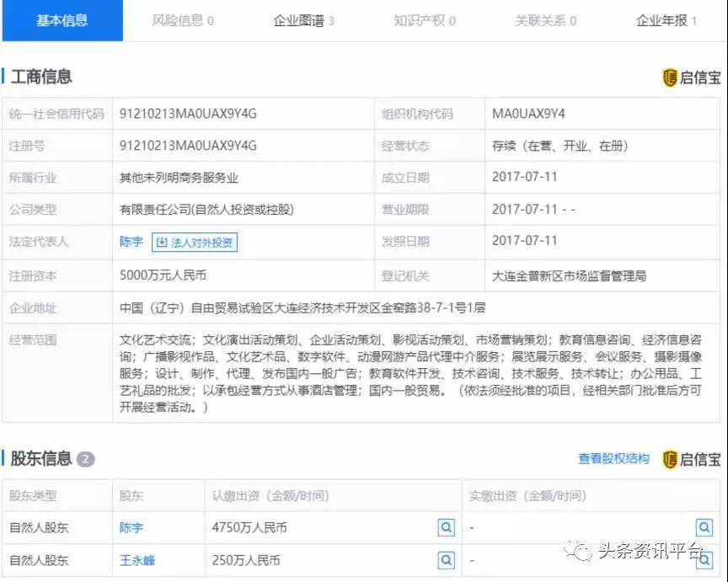Click the 大连金普新区市场监督管理局 registration authority text
Screen dimensions: 728x582
(x=569, y=275)
